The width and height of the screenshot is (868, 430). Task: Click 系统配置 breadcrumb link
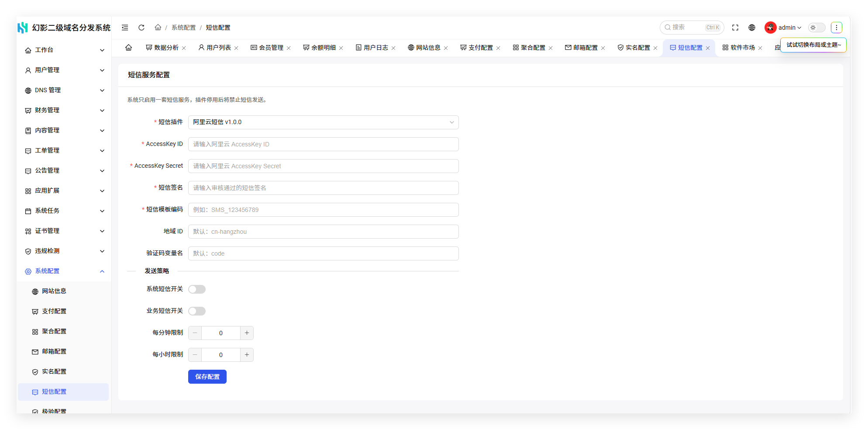click(x=183, y=28)
